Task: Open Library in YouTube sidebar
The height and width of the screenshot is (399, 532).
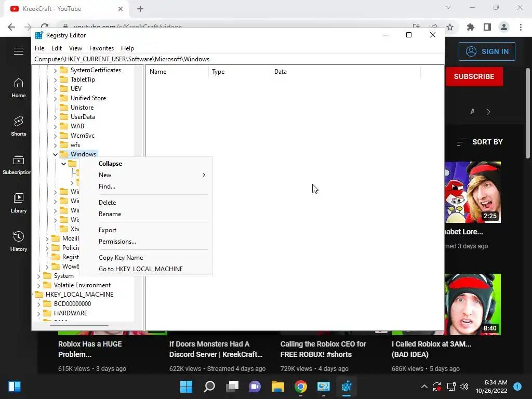Action: 19,203
